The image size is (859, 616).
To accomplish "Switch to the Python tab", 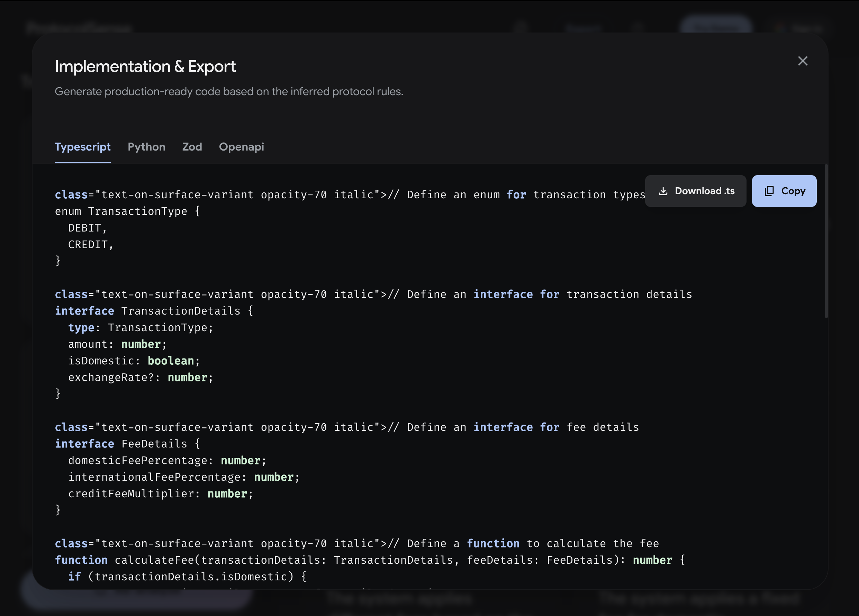I will [x=147, y=147].
